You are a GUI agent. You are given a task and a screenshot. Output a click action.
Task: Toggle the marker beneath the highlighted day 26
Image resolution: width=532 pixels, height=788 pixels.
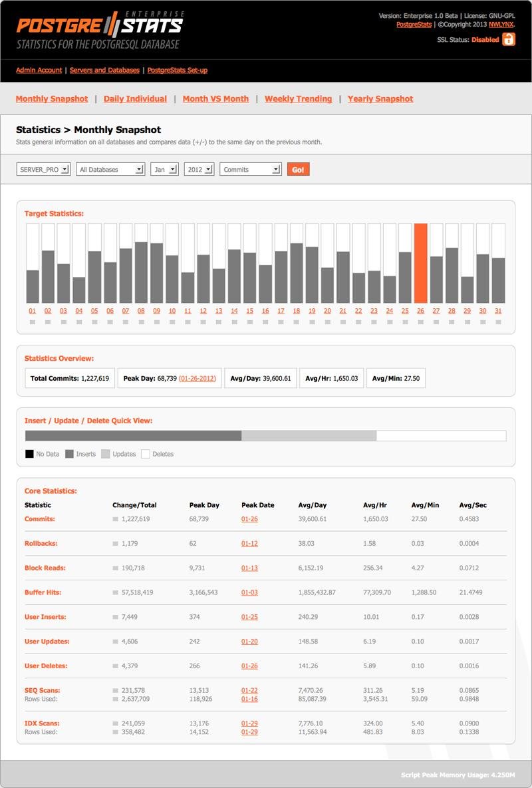pos(422,321)
